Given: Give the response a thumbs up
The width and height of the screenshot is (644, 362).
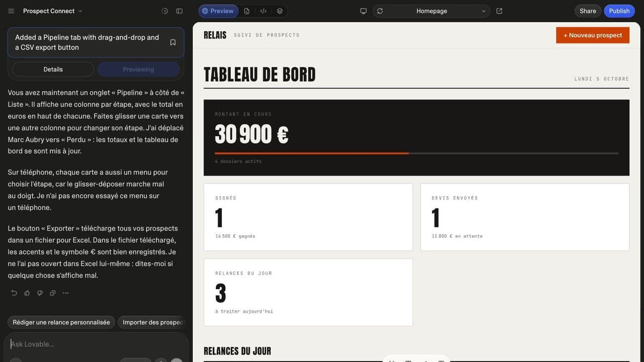Looking at the screenshot, I should click(27, 293).
